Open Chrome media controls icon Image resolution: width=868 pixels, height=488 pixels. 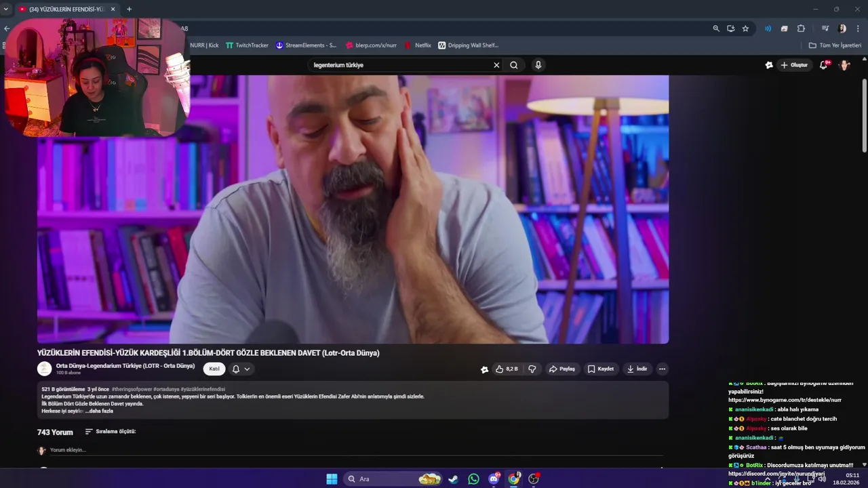coord(825,28)
